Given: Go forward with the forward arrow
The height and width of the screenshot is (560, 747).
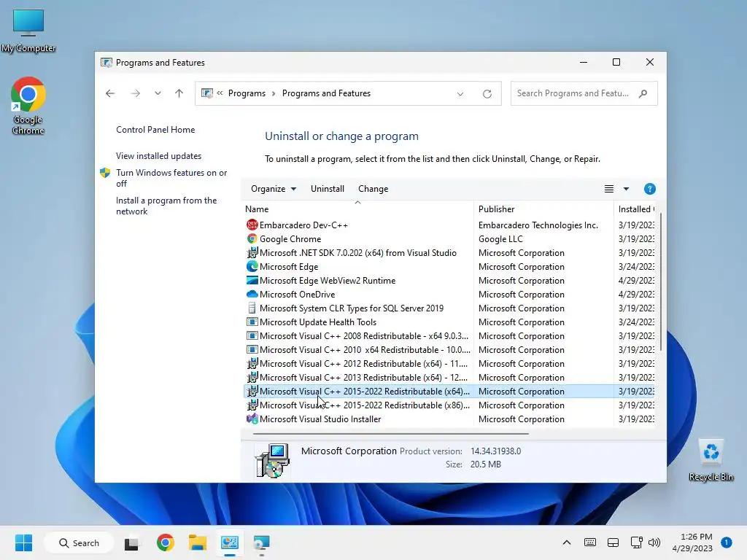Looking at the screenshot, I should (x=135, y=93).
